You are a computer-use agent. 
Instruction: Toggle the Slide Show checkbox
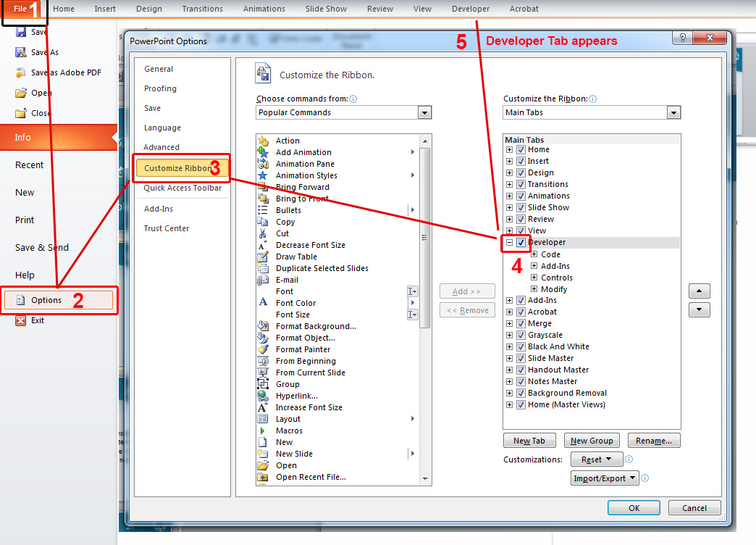(521, 207)
